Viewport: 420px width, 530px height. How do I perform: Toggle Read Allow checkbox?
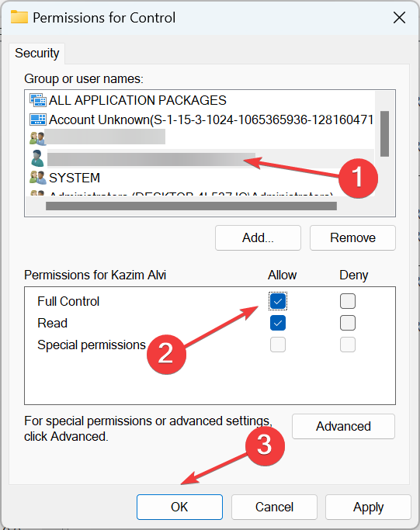278,323
